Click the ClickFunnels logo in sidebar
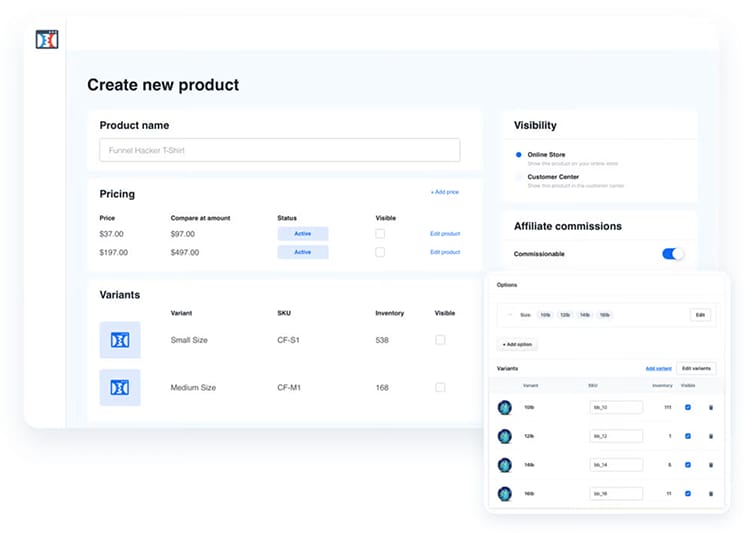Screen dimensions: 750x536 (x=47, y=39)
